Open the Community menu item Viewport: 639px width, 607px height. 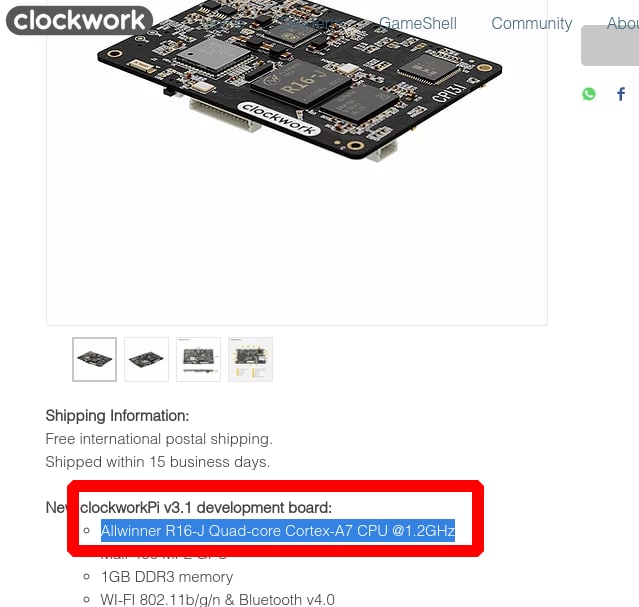pyautogui.click(x=531, y=24)
